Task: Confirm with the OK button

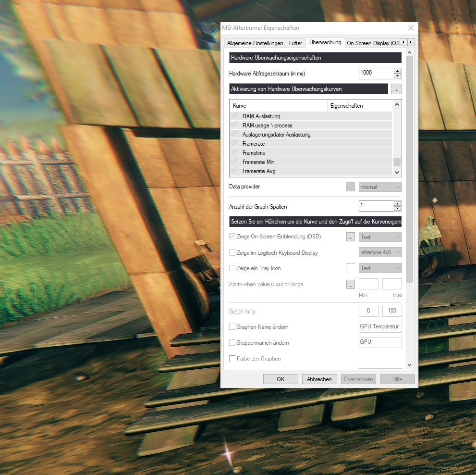Action: coord(281,379)
